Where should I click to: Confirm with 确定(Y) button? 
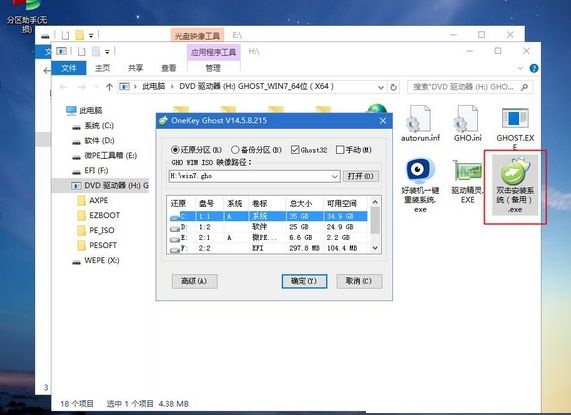pyautogui.click(x=304, y=281)
